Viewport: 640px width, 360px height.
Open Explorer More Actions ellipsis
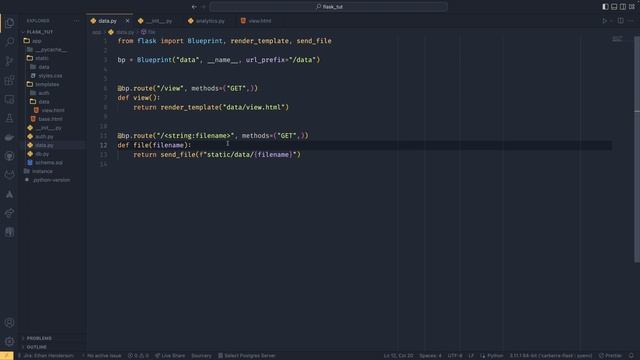(76, 21)
